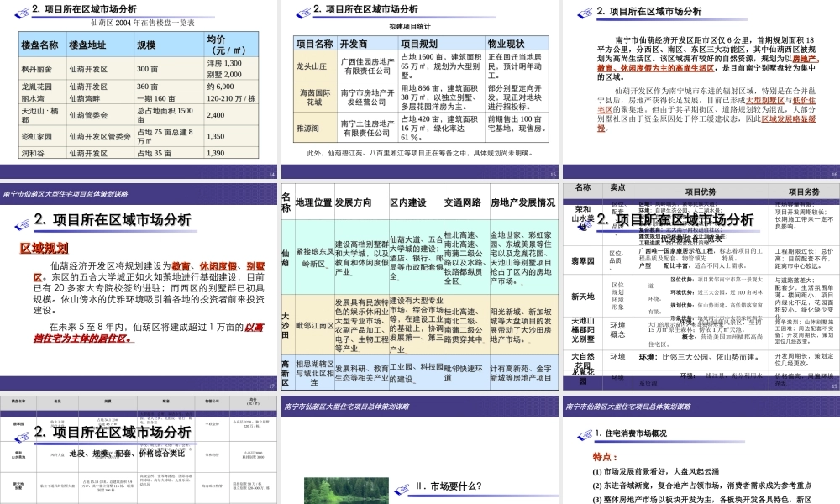Click the 润和谷 cell
Viewport: 840px width, 504px height.
pos(42,153)
